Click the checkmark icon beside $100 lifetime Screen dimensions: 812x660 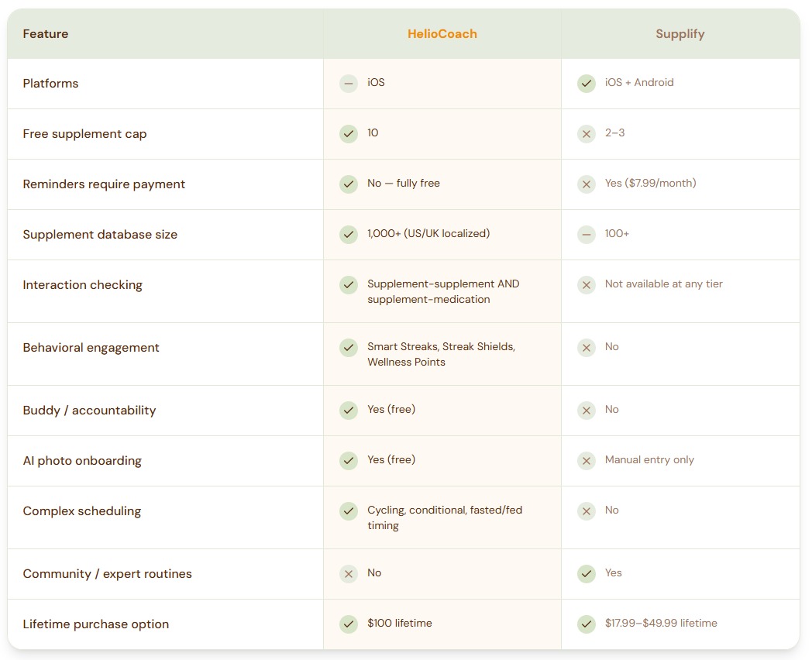pyautogui.click(x=349, y=624)
